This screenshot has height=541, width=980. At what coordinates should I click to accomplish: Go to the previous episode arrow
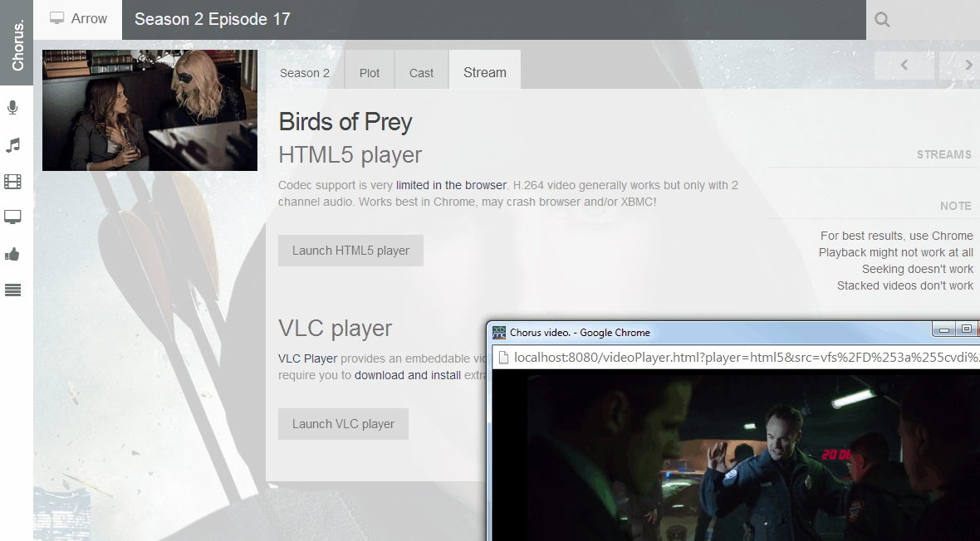[x=904, y=65]
